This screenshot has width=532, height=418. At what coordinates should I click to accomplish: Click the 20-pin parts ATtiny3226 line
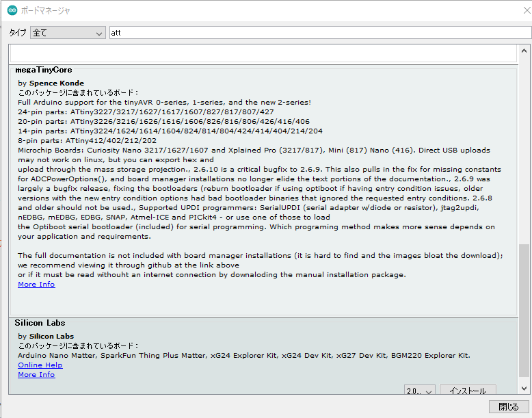click(164, 121)
